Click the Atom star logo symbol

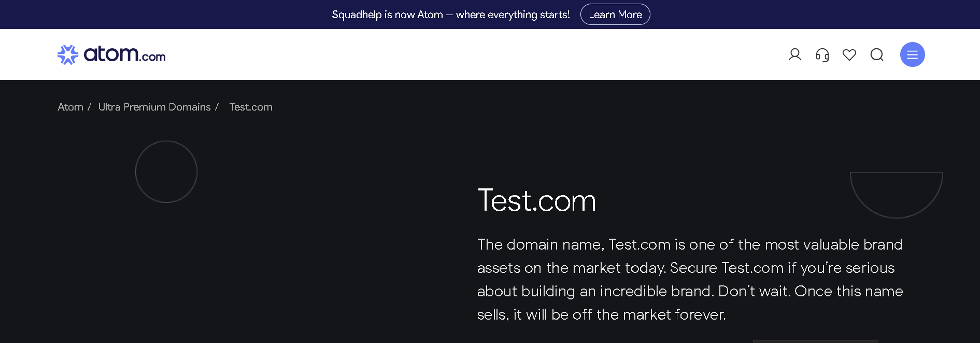coord(68,54)
